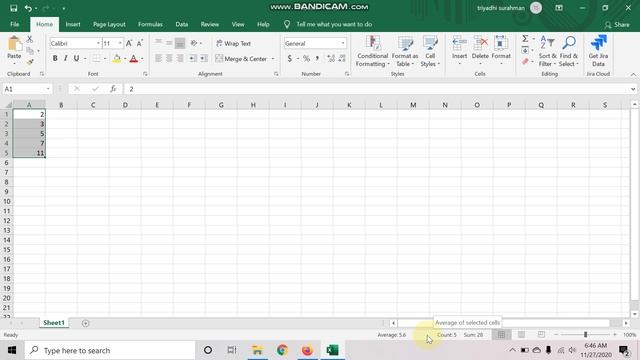Decrease font size with the small A icon
This screenshot has height=360, width=640.
tap(140, 43)
